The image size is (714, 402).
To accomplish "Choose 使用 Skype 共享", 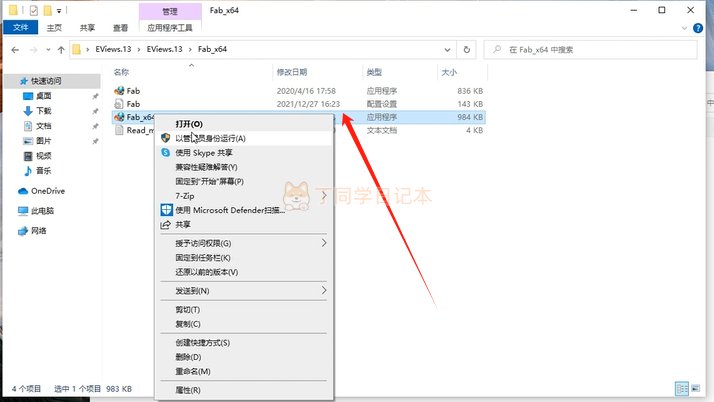I will click(244, 153).
